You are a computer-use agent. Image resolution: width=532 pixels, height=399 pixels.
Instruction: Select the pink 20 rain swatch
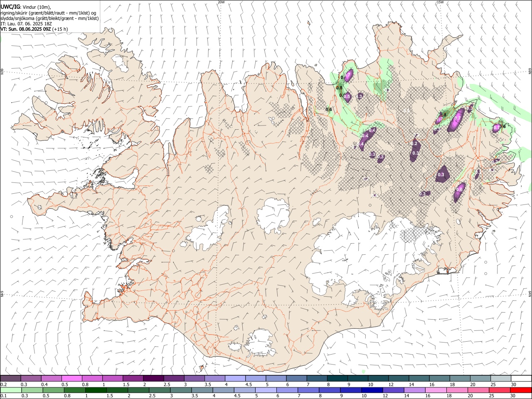click(x=478, y=390)
